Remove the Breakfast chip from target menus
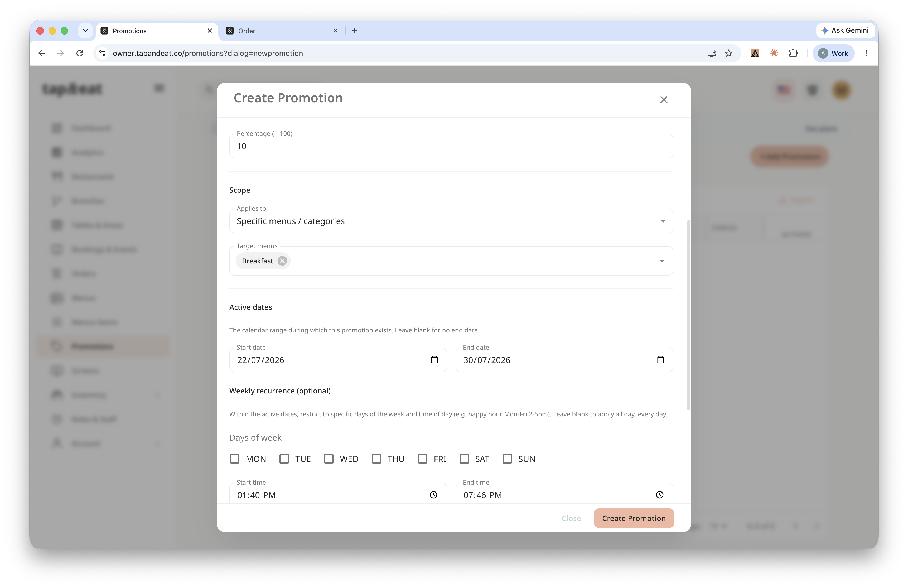 (x=282, y=261)
